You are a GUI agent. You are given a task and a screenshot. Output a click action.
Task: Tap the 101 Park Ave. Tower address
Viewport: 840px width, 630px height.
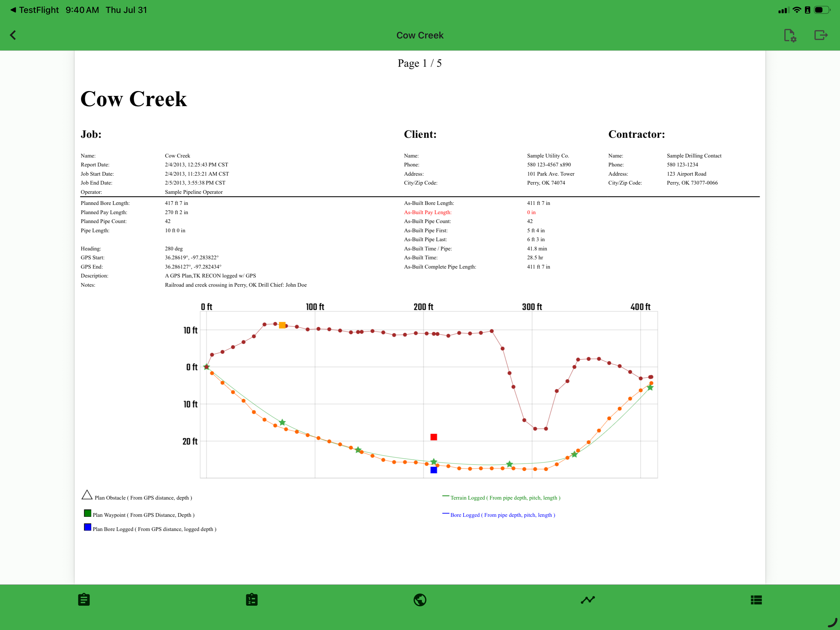(x=551, y=174)
